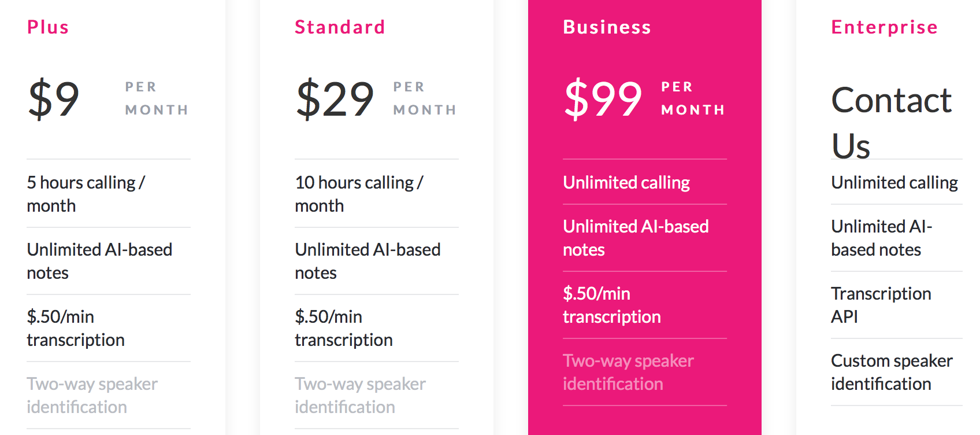Select Transcription API in Enterprise plan

tap(881, 305)
